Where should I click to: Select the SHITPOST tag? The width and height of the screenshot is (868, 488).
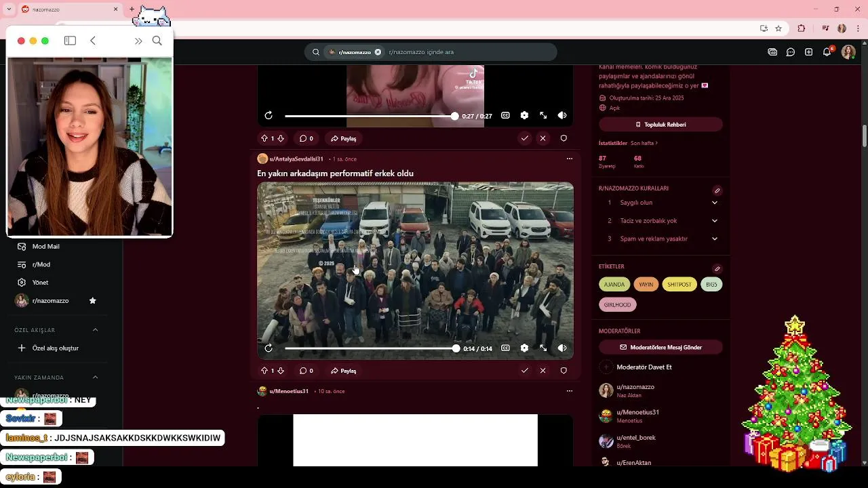tap(679, 285)
